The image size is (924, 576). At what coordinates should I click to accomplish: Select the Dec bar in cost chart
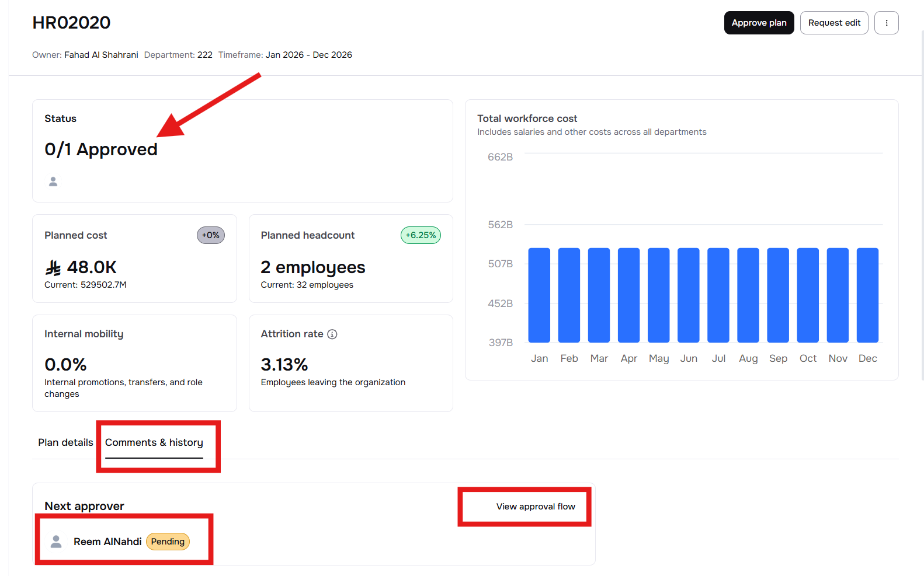(867, 295)
